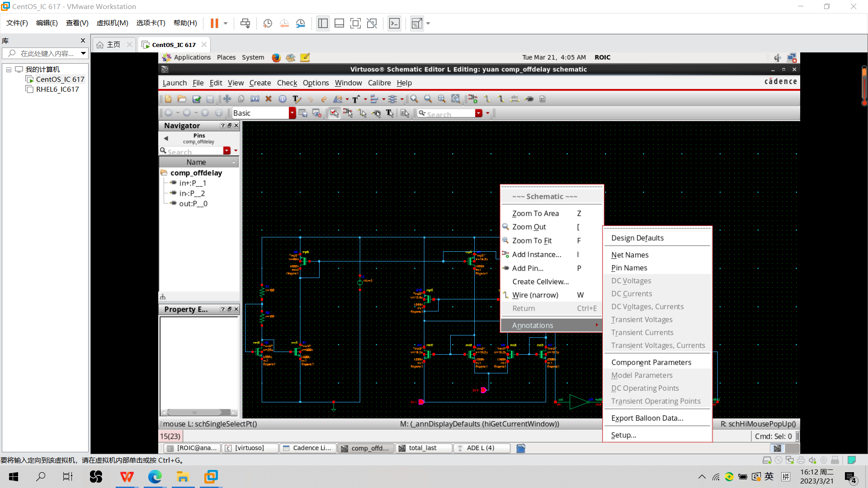
Task: Switch to the ADE L (4) taskbar window
Action: [481, 448]
